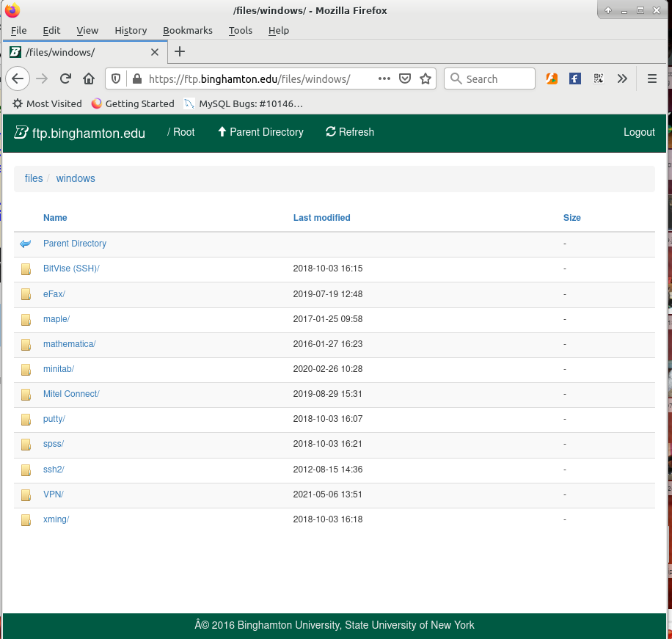
Task: Open the Mitel Connect/ folder link
Action: (71, 393)
